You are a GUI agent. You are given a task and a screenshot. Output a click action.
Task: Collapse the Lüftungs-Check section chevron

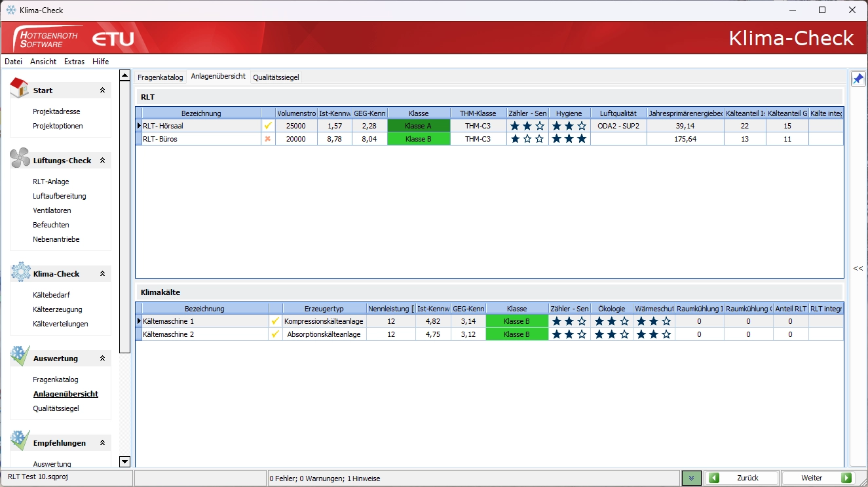click(x=102, y=161)
